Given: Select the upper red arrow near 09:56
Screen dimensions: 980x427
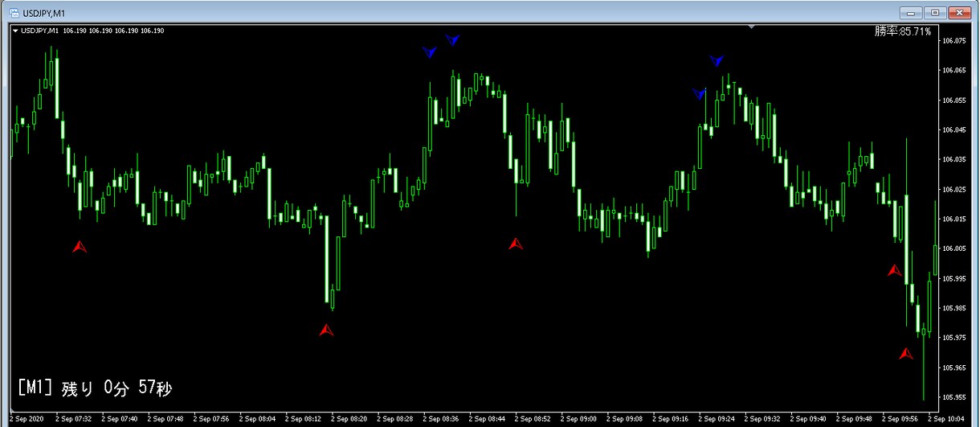Looking at the screenshot, I should pos(895,270).
